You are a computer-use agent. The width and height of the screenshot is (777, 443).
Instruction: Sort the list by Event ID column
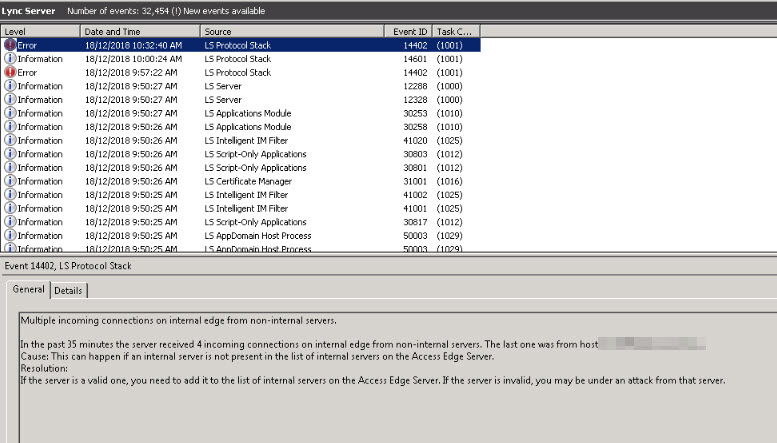pos(411,32)
